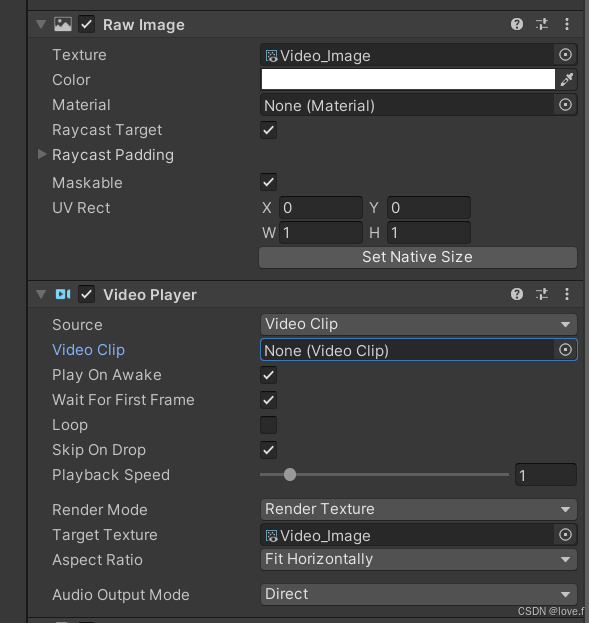The width and height of the screenshot is (589, 623).
Task: Enable the Loop checkbox
Action: (x=269, y=425)
